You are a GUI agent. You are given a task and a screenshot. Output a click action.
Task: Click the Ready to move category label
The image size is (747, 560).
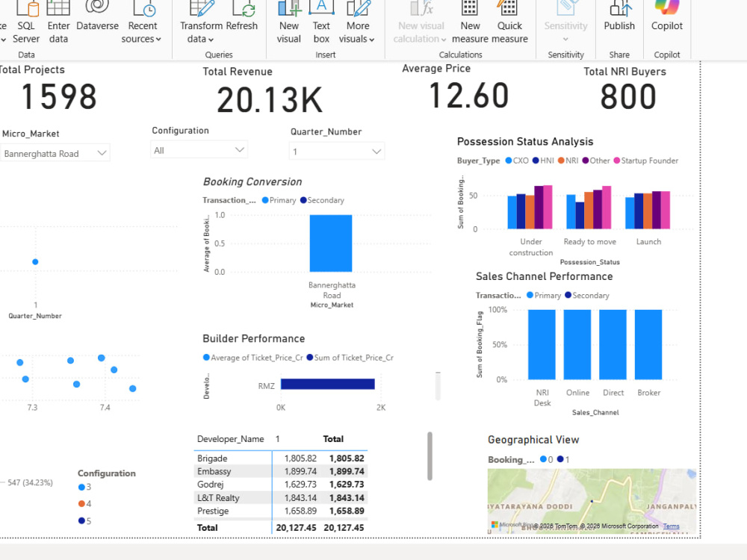click(x=590, y=242)
